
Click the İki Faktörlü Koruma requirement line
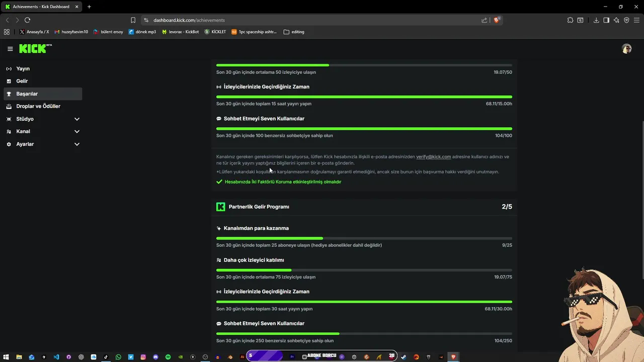279,182
